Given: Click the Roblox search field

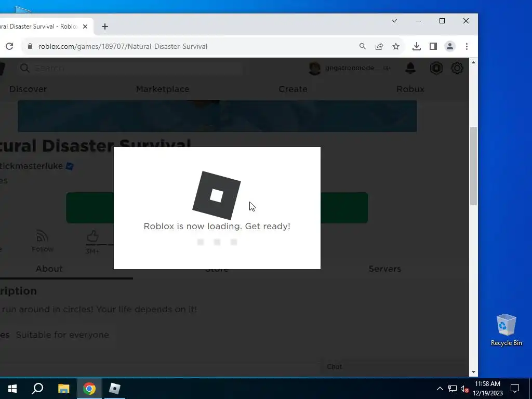Looking at the screenshot, I should pos(130,68).
